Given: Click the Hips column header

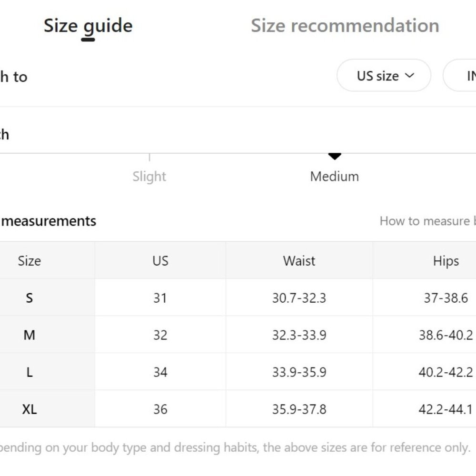Looking at the screenshot, I should [x=446, y=261].
